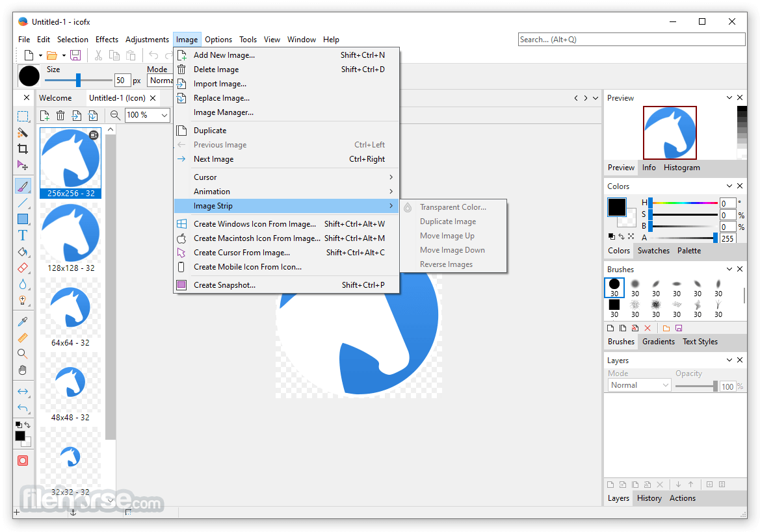This screenshot has height=532, width=760.
Task: Click the black foreground color swatch
Action: [616, 207]
